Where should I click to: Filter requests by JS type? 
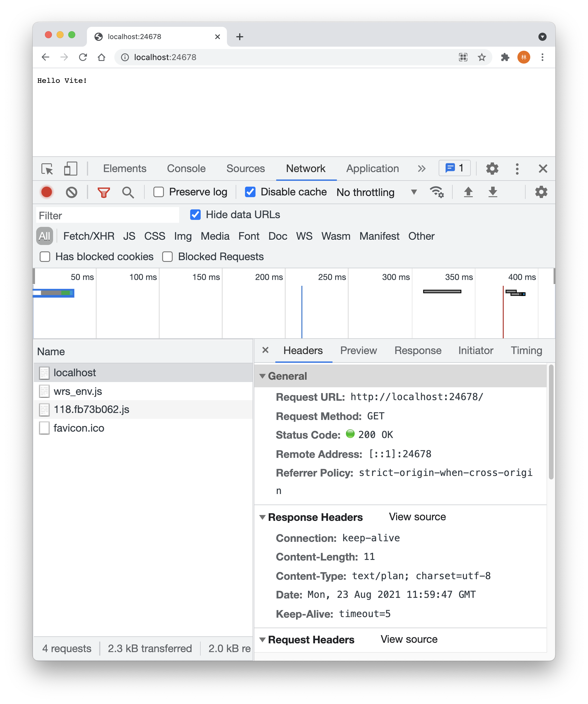pyautogui.click(x=129, y=236)
